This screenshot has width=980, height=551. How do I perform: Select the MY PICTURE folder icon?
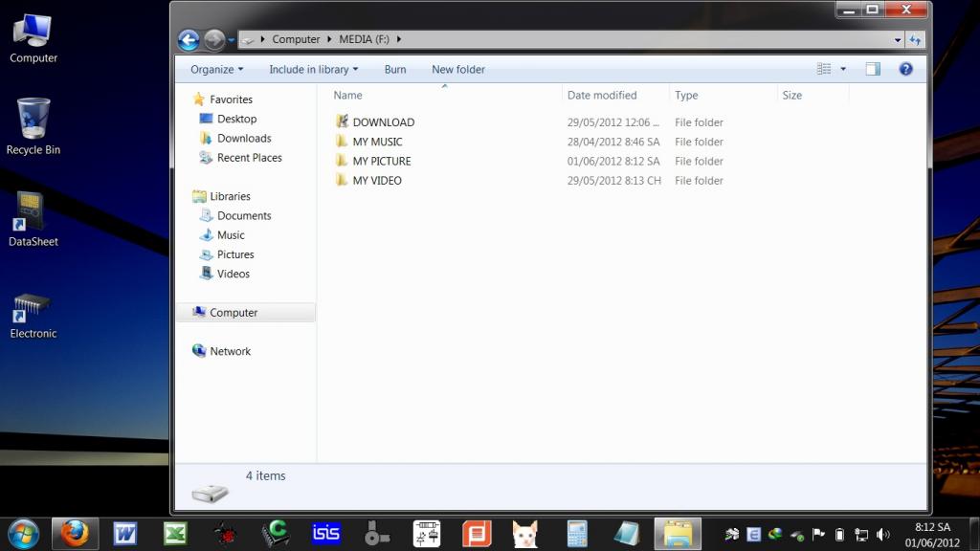coord(342,161)
